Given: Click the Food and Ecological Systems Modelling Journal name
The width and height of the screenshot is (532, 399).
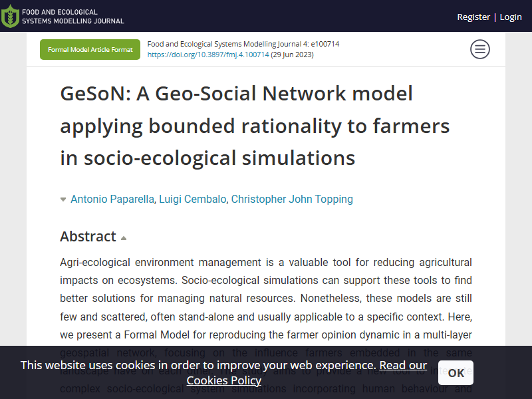Looking at the screenshot, I should click(73, 16).
